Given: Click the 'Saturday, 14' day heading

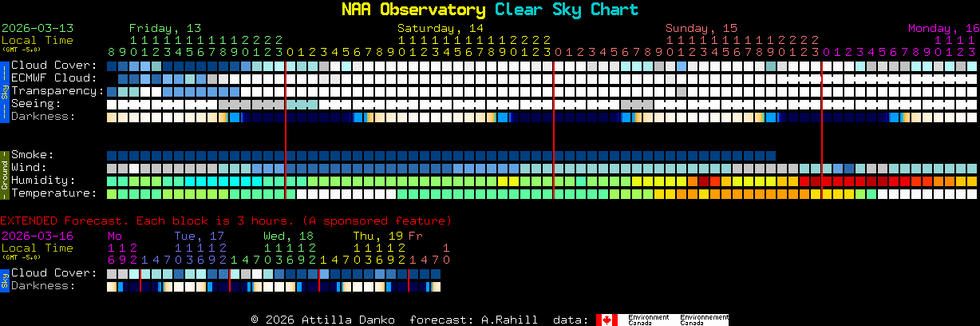Looking at the screenshot, I should (x=441, y=27).
